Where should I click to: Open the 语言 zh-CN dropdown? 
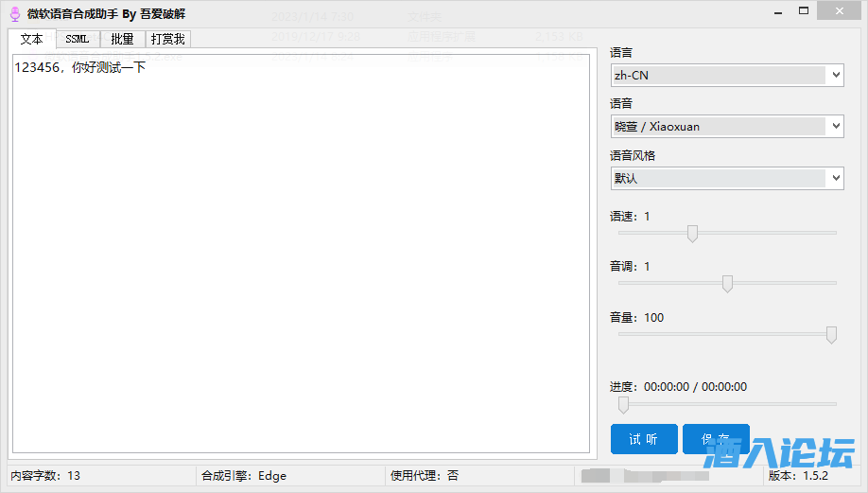[x=727, y=76]
